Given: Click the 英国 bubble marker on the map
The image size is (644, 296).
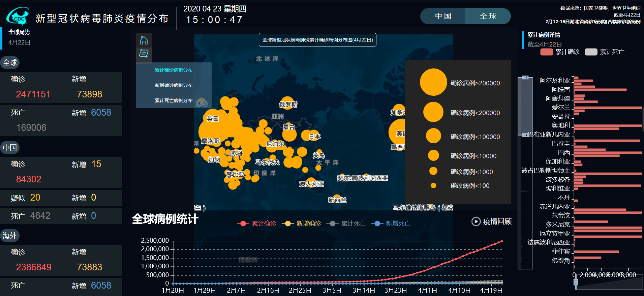Looking at the screenshot, I should 213,118.
